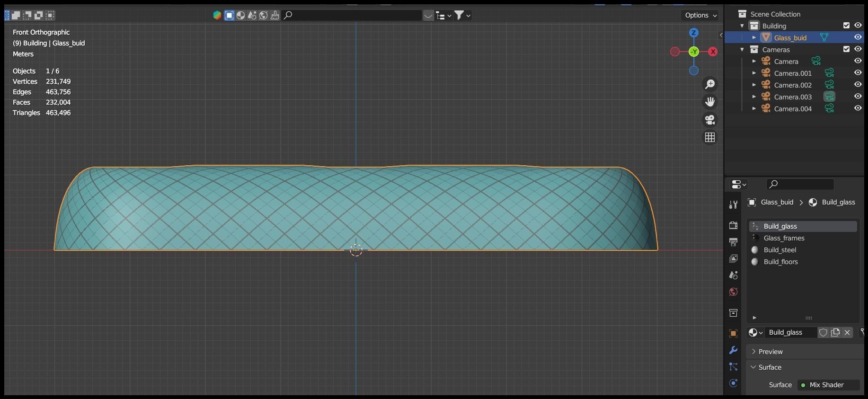Uncheck the Building collection checkbox
Image resolution: width=868 pixels, height=399 pixels.
coord(847,26)
